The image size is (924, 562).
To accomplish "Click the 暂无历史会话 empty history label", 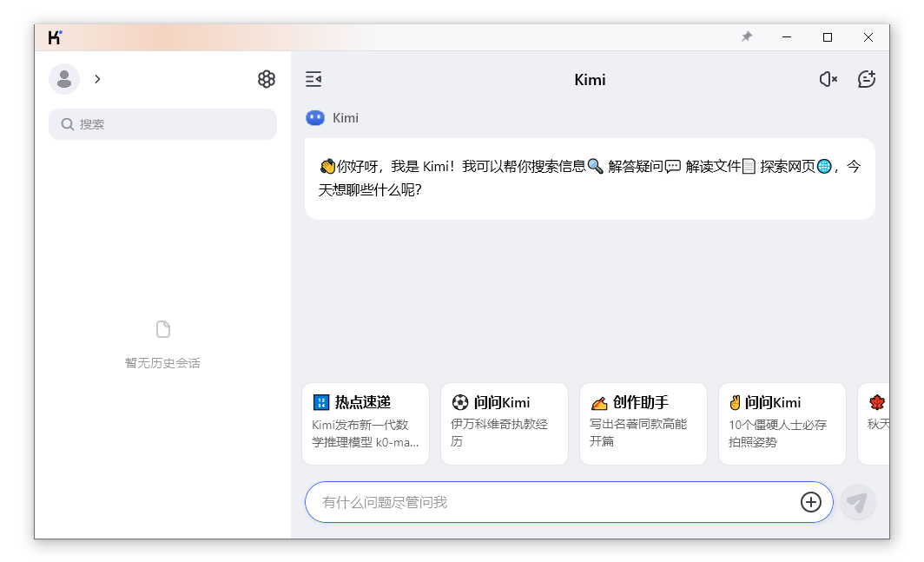I will coord(162,363).
